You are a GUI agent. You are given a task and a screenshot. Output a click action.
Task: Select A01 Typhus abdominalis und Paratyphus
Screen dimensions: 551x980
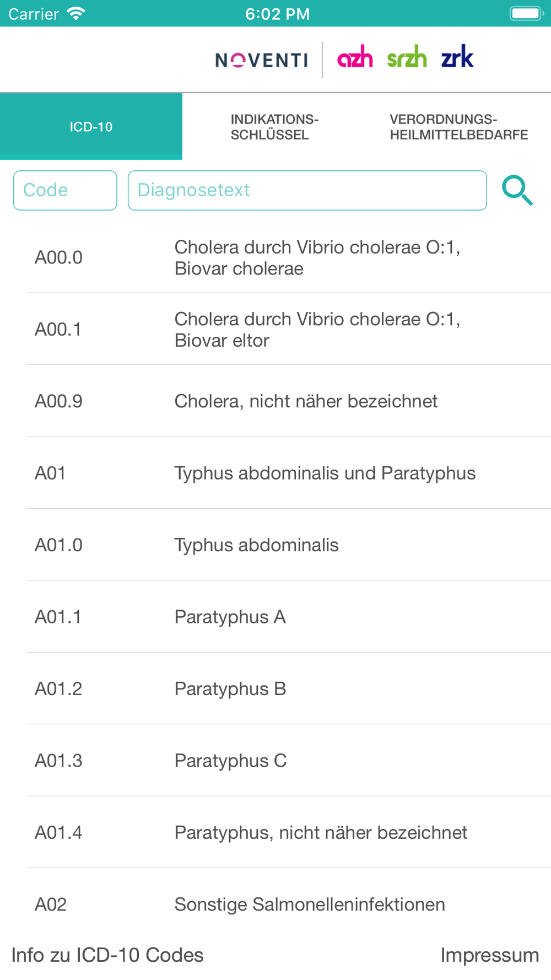tap(289, 473)
